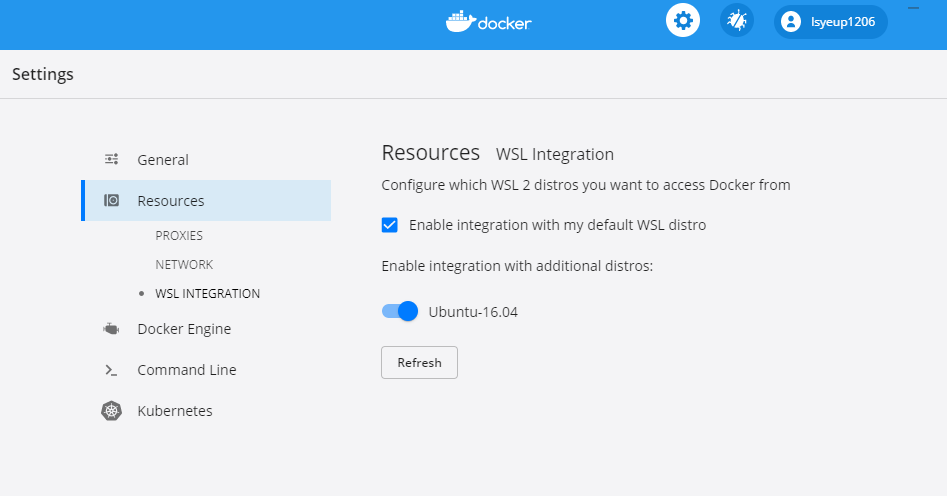947x496 pixels.
Task: Click the Ubuntu-16.04 distro label
Action: (473, 312)
